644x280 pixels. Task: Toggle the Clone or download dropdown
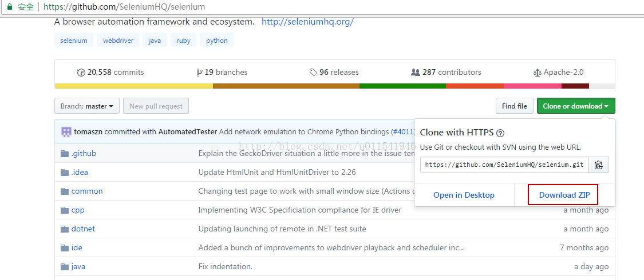click(x=576, y=106)
